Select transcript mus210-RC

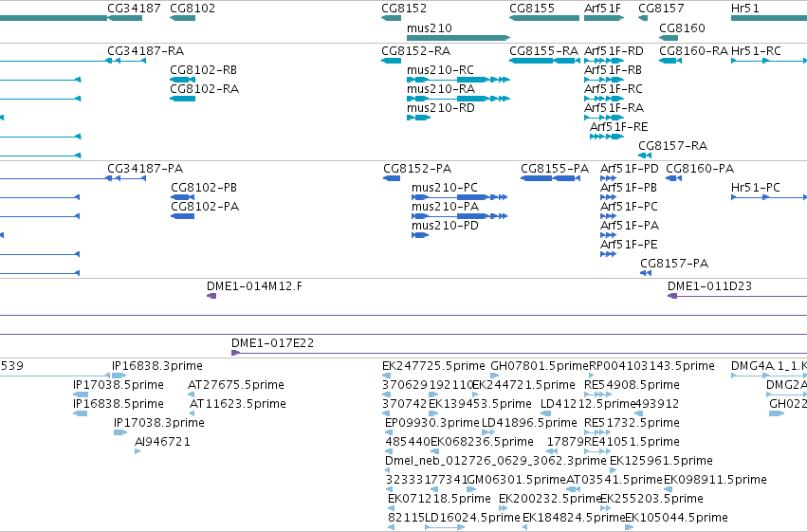[441, 70]
